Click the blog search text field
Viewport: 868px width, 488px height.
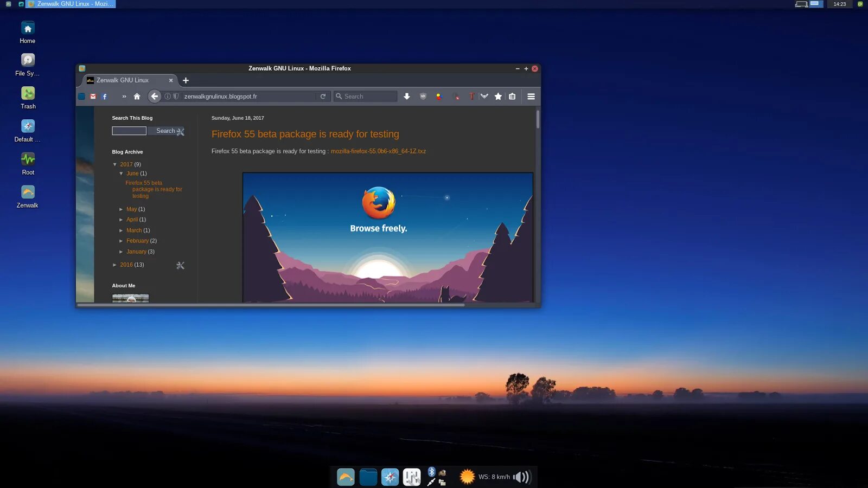(x=129, y=131)
